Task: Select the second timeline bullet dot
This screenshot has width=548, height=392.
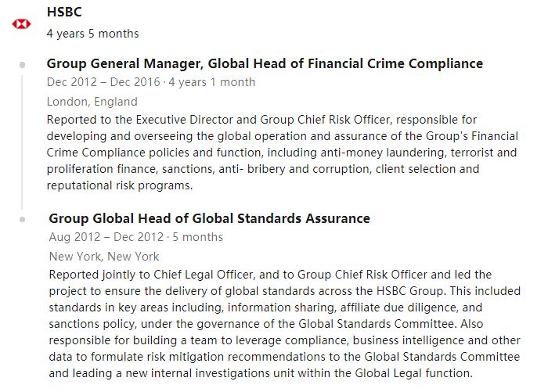Action: pos(23,219)
